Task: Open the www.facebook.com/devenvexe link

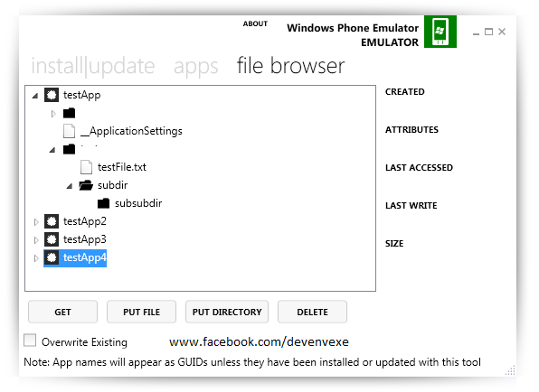Action: 259,342
